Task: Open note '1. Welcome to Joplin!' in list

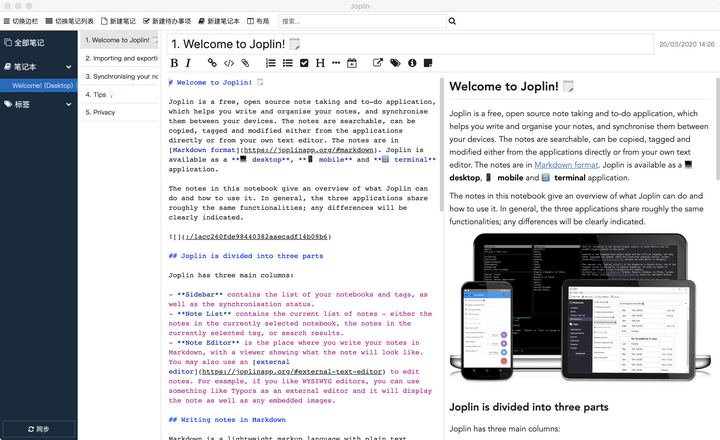Action: pos(119,40)
